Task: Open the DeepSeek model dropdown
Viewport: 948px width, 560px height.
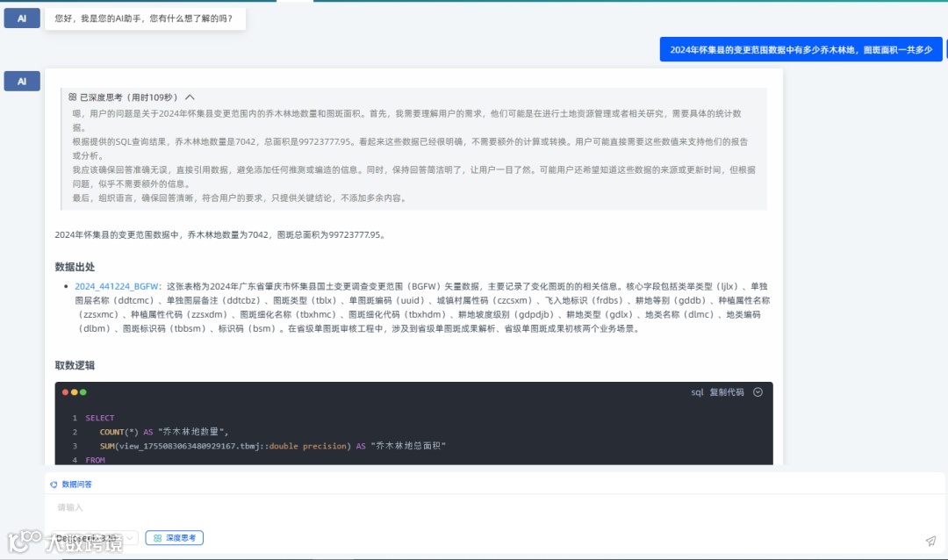Action: pyautogui.click(x=95, y=538)
